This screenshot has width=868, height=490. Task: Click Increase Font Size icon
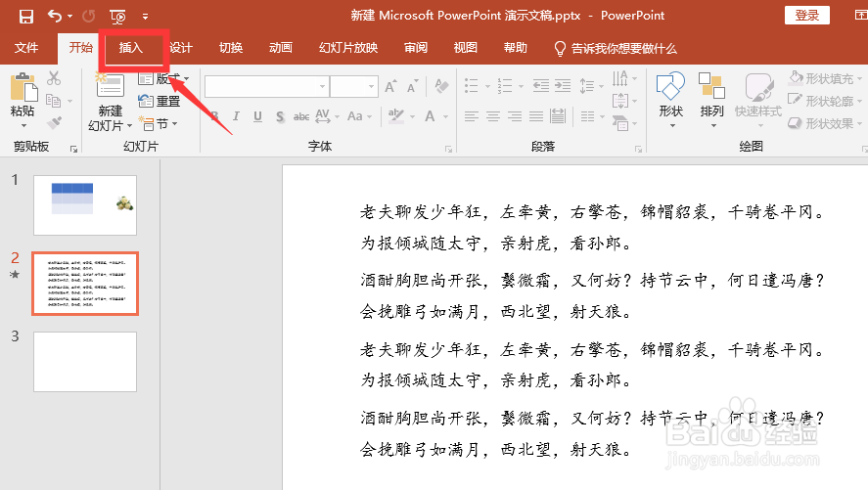[390, 86]
